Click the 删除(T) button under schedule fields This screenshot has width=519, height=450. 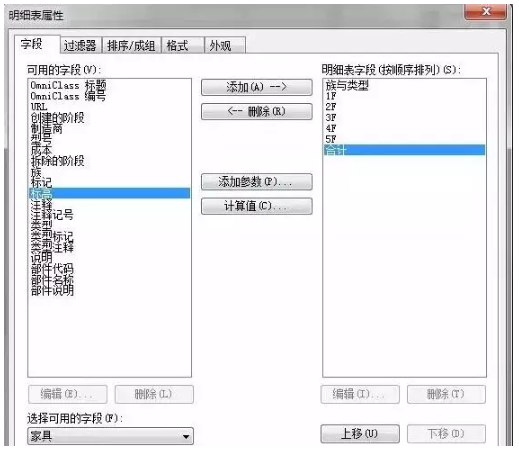pyautogui.click(x=446, y=394)
